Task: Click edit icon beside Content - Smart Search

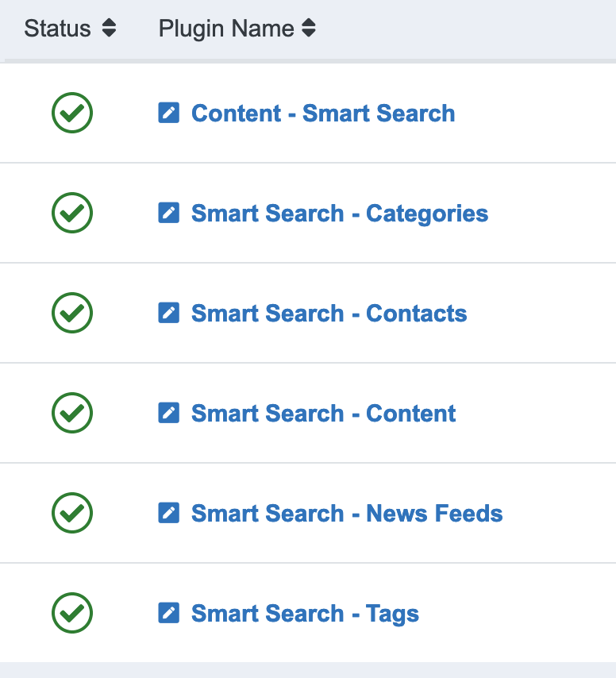Action: pyautogui.click(x=168, y=113)
